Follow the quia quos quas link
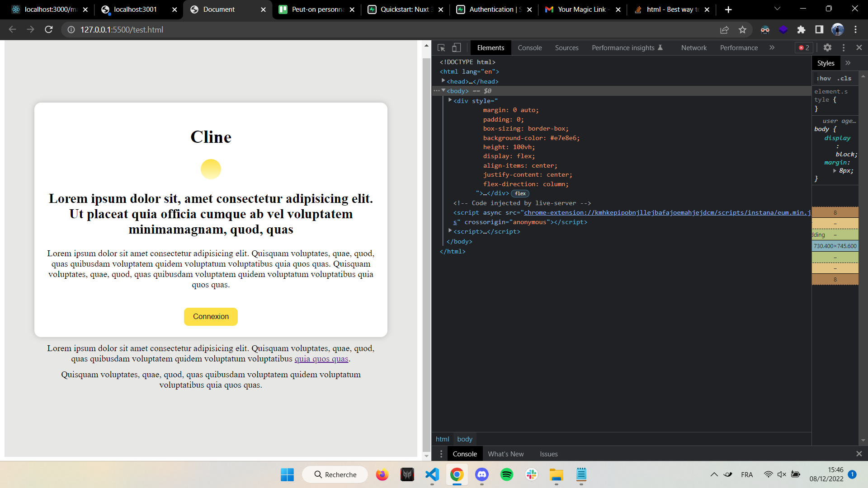Image resolution: width=868 pixels, height=488 pixels. click(x=321, y=359)
